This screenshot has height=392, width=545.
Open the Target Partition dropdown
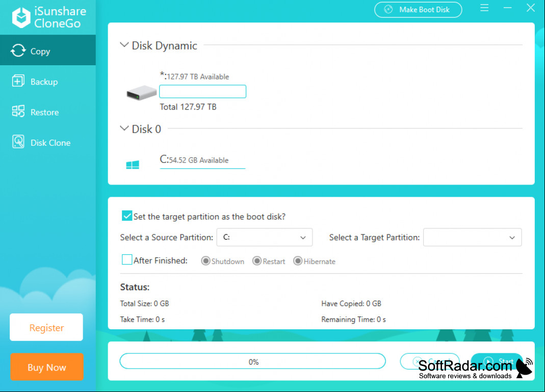(x=473, y=238)
